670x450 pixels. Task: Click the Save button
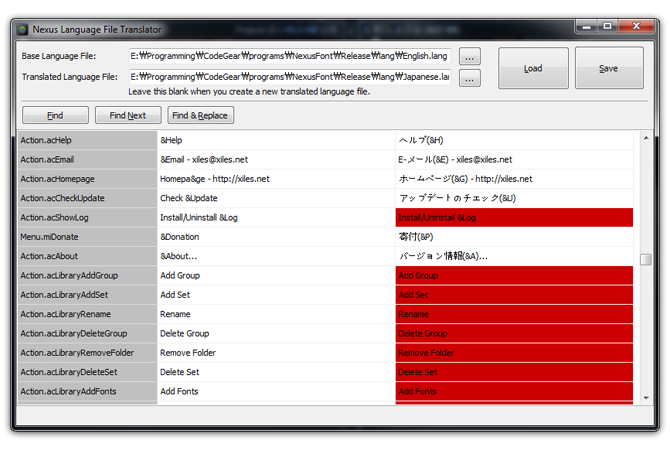tap(609, 68)
